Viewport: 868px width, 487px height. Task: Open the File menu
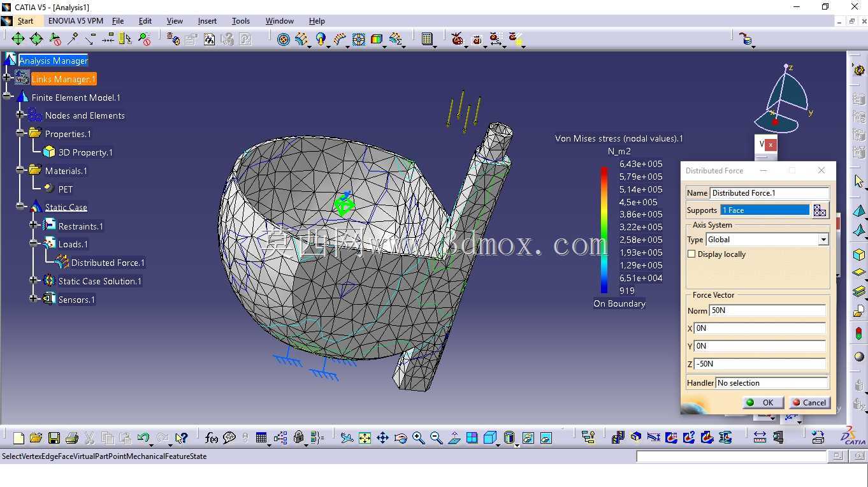pyautogui.click(x=118, y=21)
